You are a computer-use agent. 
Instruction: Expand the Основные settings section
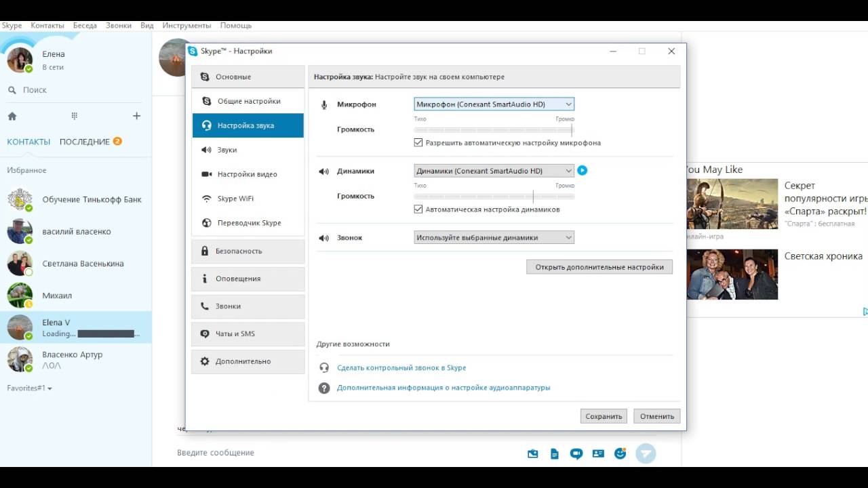tap(248, 77)
